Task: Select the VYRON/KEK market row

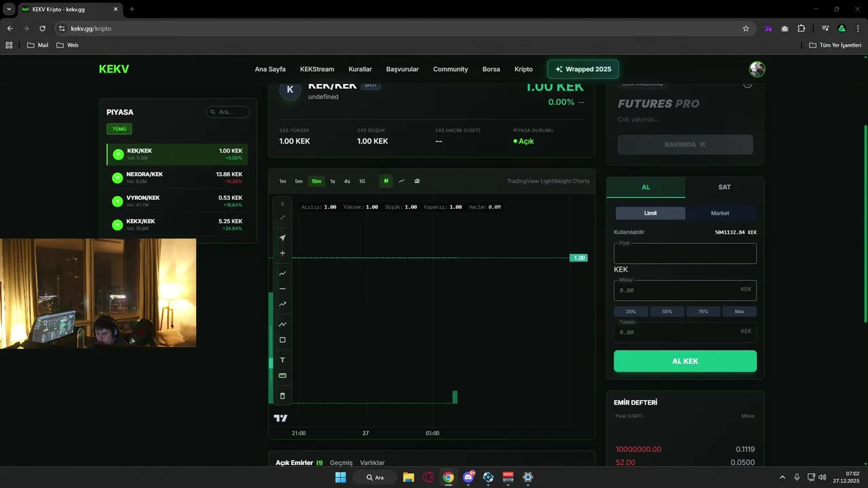Action: pyautogui.click(x=178, y=201)
